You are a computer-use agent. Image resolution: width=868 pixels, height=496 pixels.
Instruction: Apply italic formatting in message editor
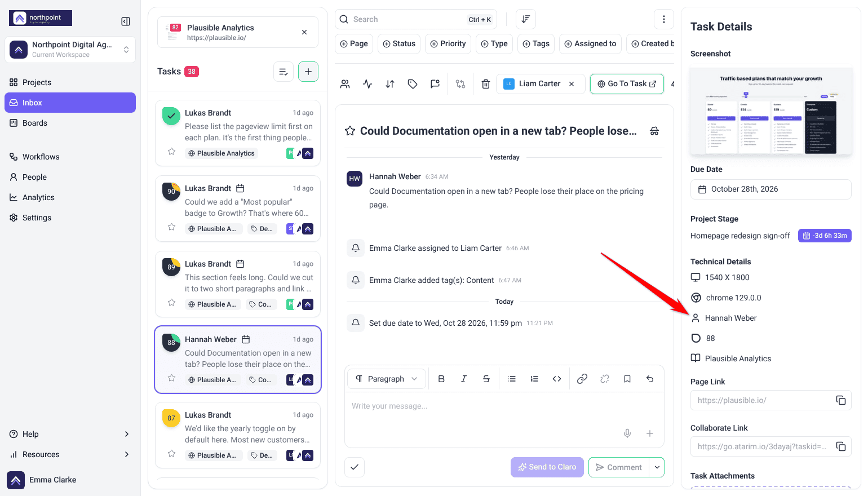click(464, 379)
